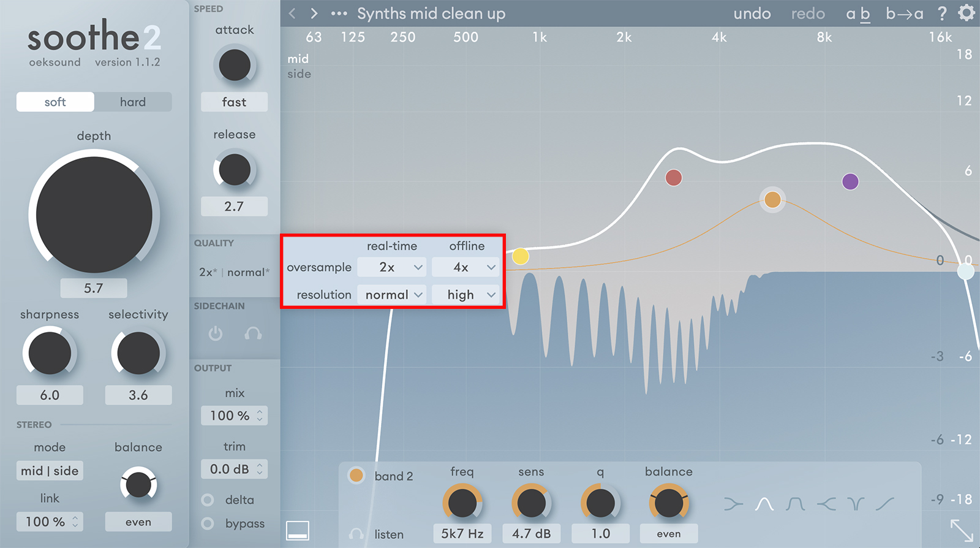Click the band 2 listen headphones icon
The width and height of the screenshot is (980, 548).
[x=356, y=534]
